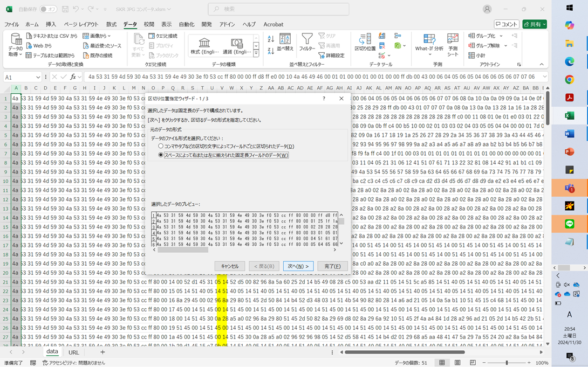Open the account profile icon
The image size is (588, 367).
487,9
